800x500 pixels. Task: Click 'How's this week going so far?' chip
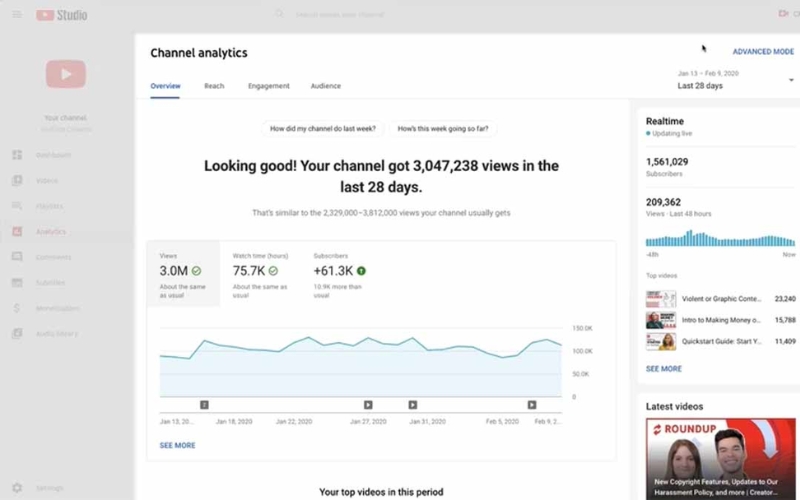444,129
